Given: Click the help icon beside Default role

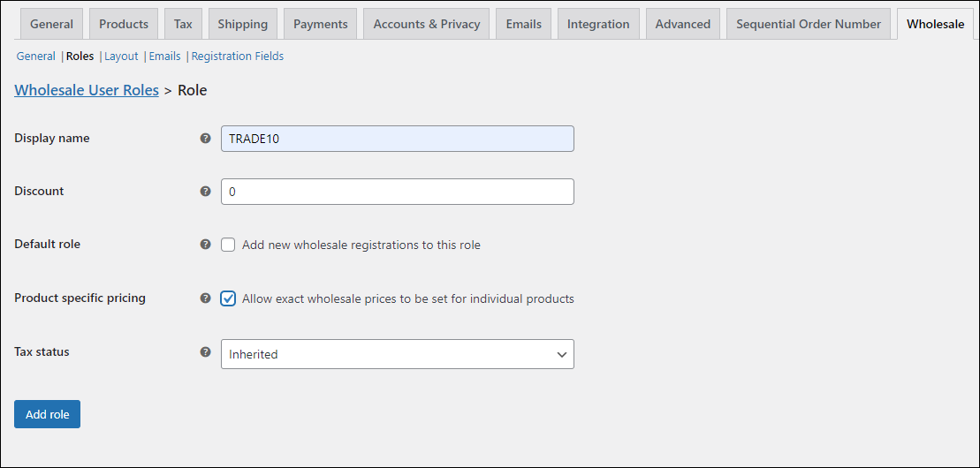Looking at the screenshot, I should (205, 245).
